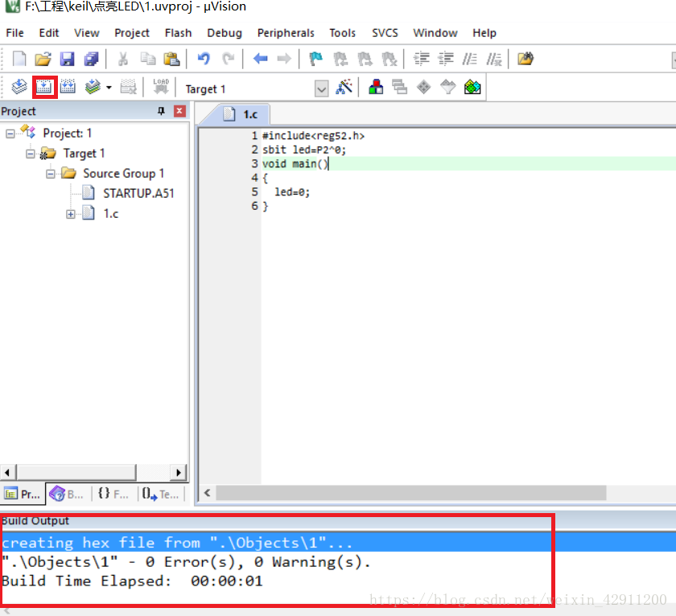676x616 pixels.
Task: Click the Stop build icon
Action: pyautogui.click(x=128, y=87)
